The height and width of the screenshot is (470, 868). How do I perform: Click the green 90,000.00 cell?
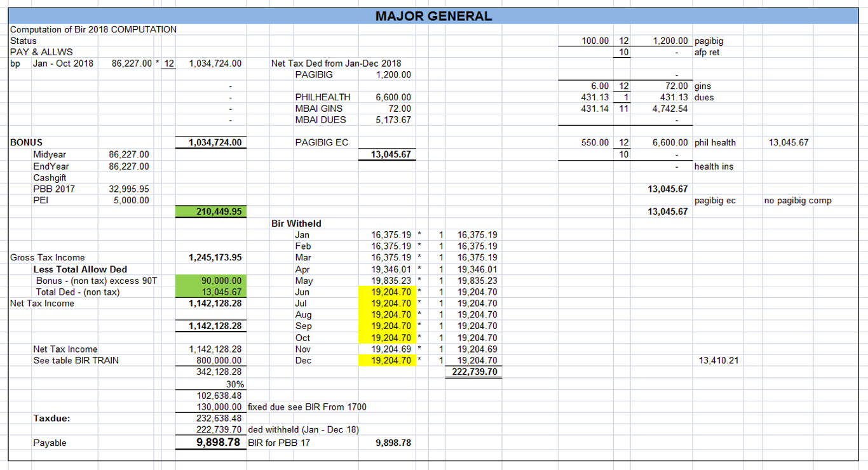[210, 281]
